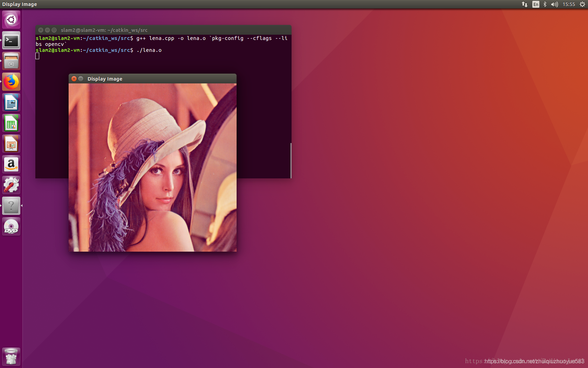Open LibreOffice Impress from the launcher
Image resolution: width=588 pixels, height=368 pixels.
click(x=11, y=144)
